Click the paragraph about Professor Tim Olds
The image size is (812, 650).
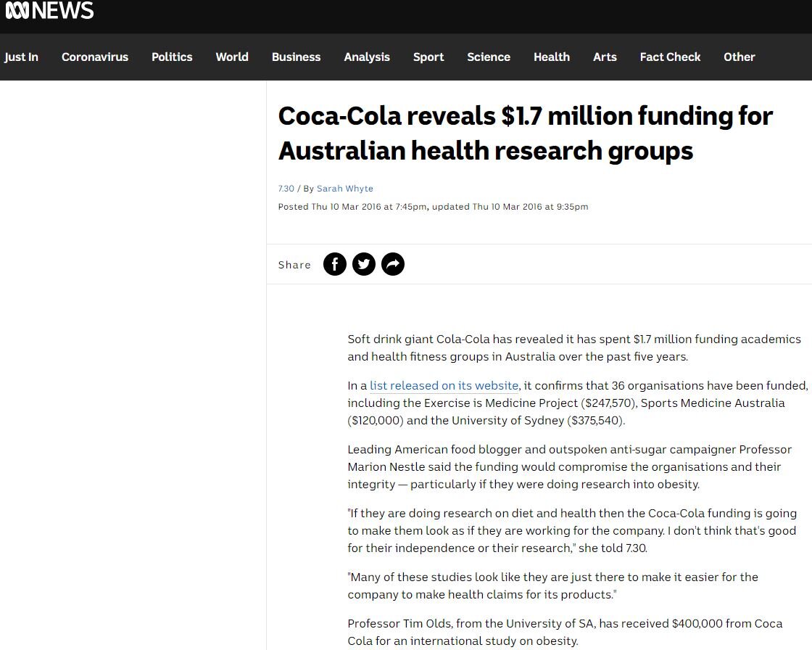click(565, 632)
